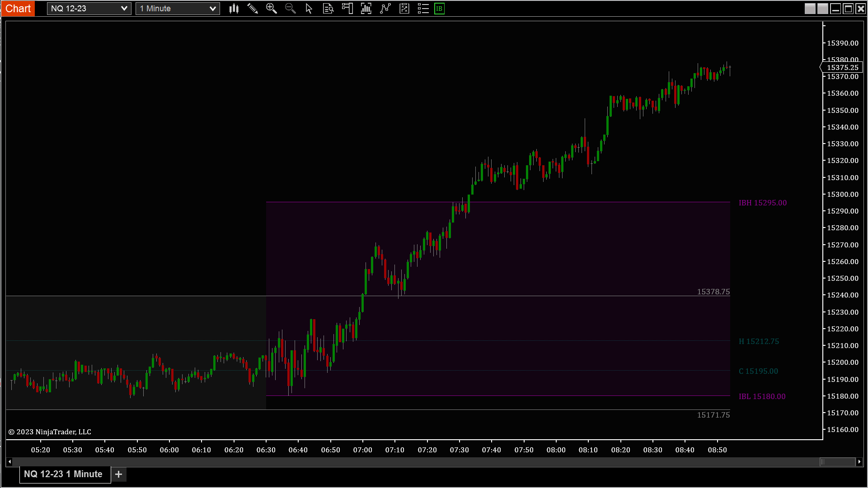Click the scrollbar left arrow
This screenshot has width=868, height=488.
click(x=9, y=462)
